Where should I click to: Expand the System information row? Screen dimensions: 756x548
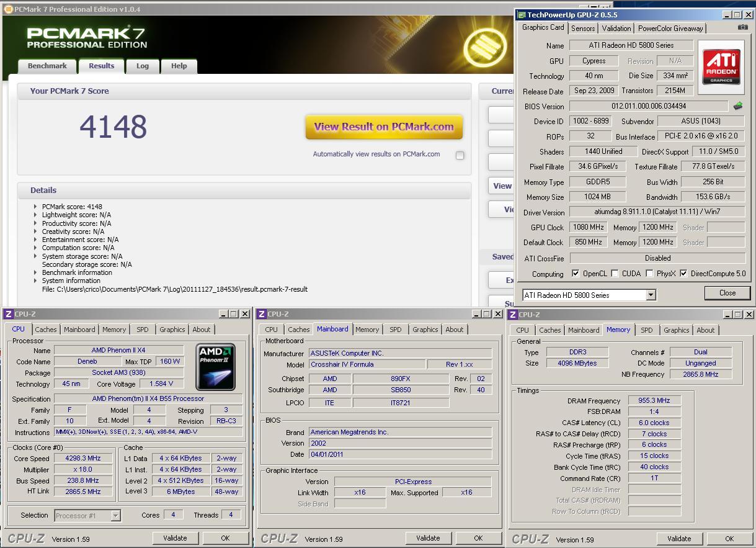pos(35,281)
